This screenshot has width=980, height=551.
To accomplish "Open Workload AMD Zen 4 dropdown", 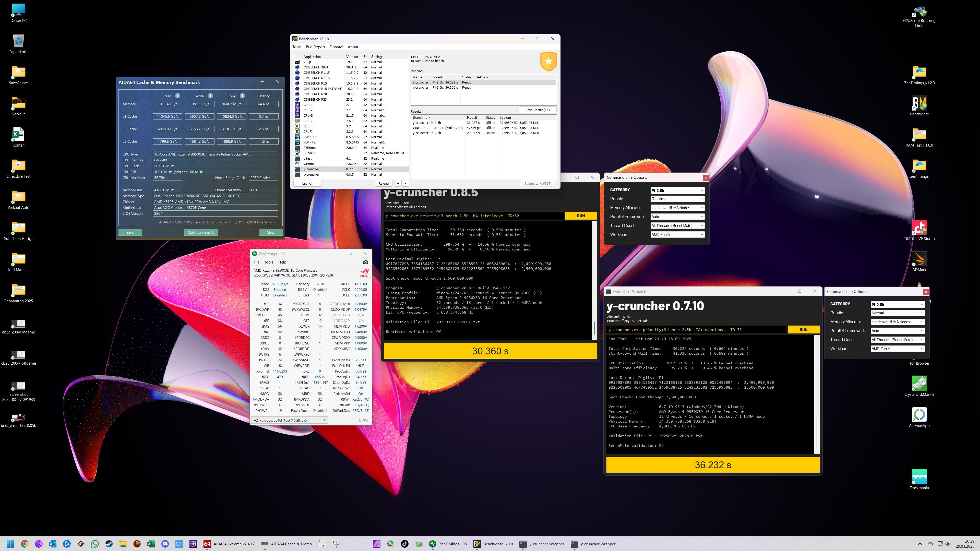I will click(x=898, y=349).
